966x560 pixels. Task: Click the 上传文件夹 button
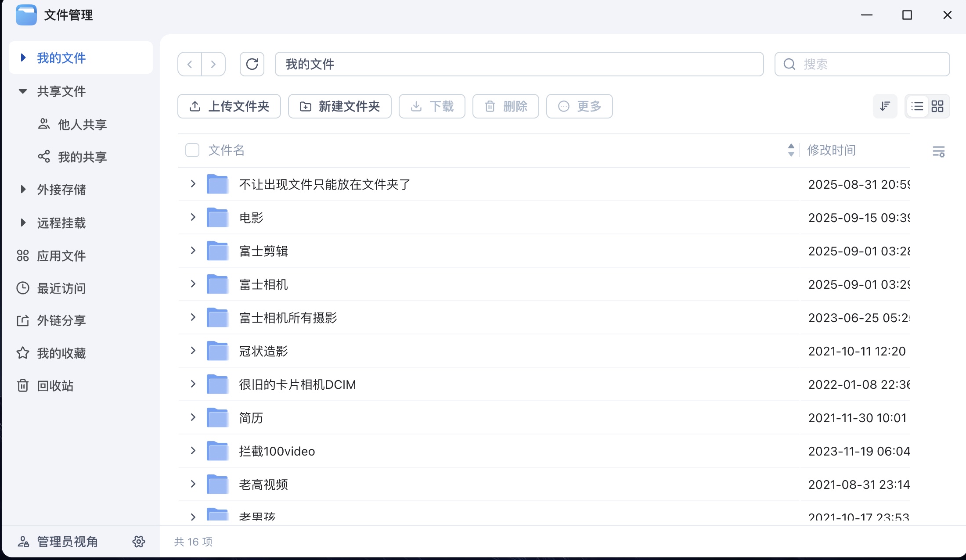pos(229,106)
